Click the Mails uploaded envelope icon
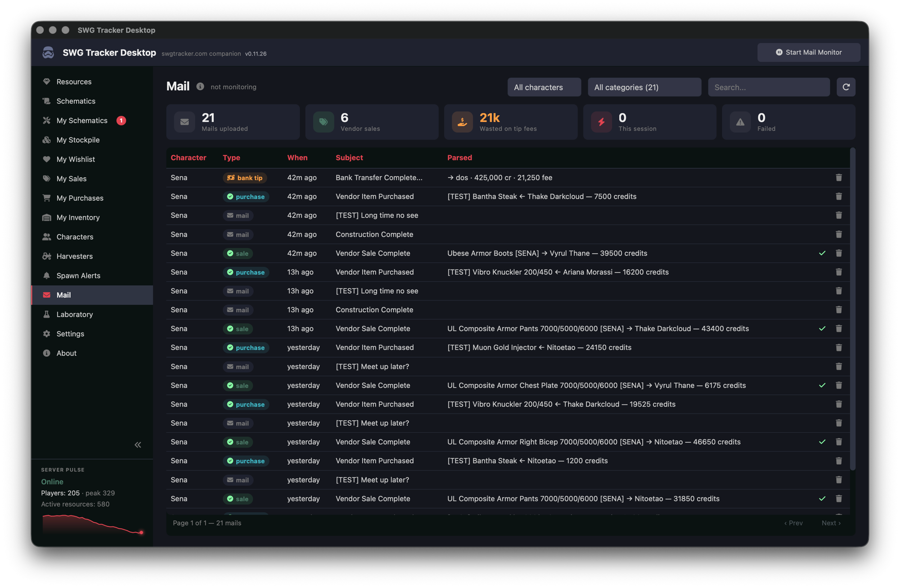 pyautogui.click(x=184, y=122)
